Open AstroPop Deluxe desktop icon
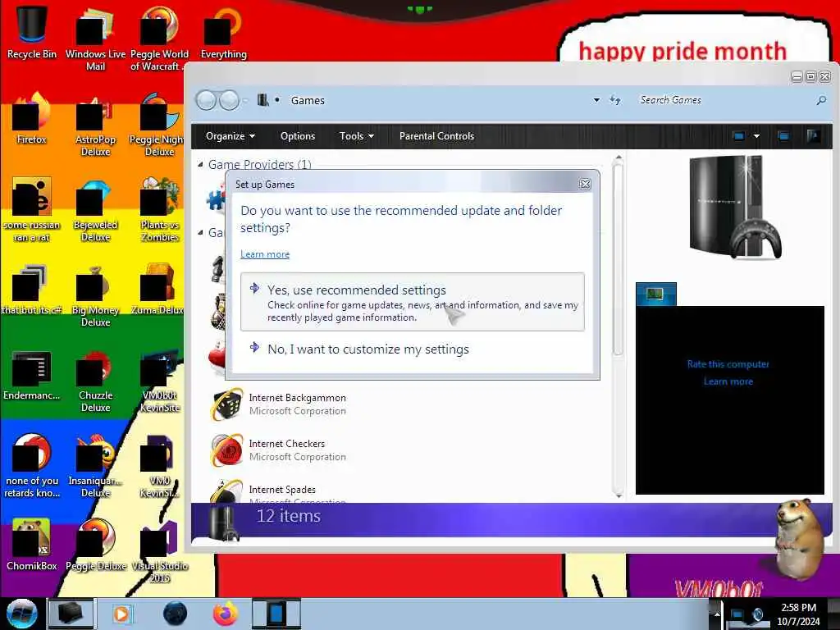Viewport: 840px width, 630px height. pyautogui.click(x=95, y=125)
